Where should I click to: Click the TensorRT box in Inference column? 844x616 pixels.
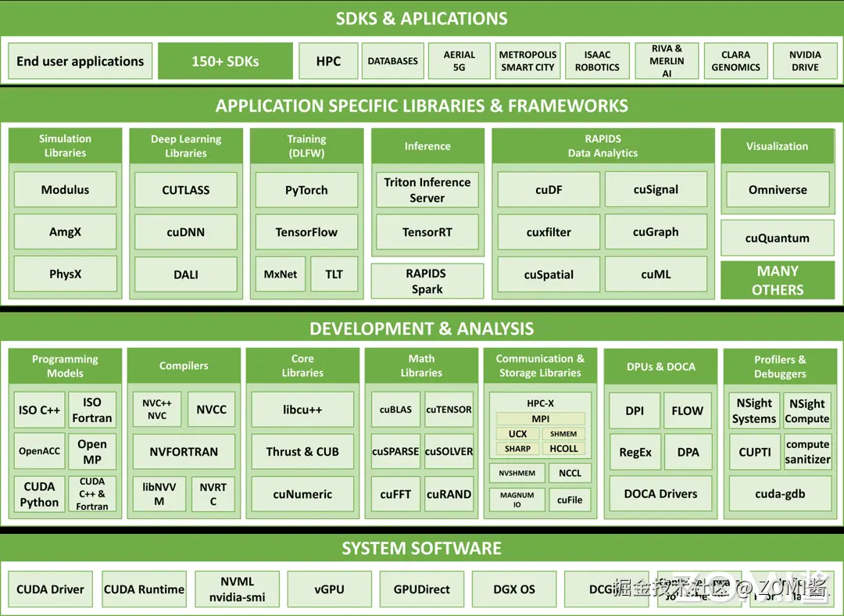coord(427,231)
